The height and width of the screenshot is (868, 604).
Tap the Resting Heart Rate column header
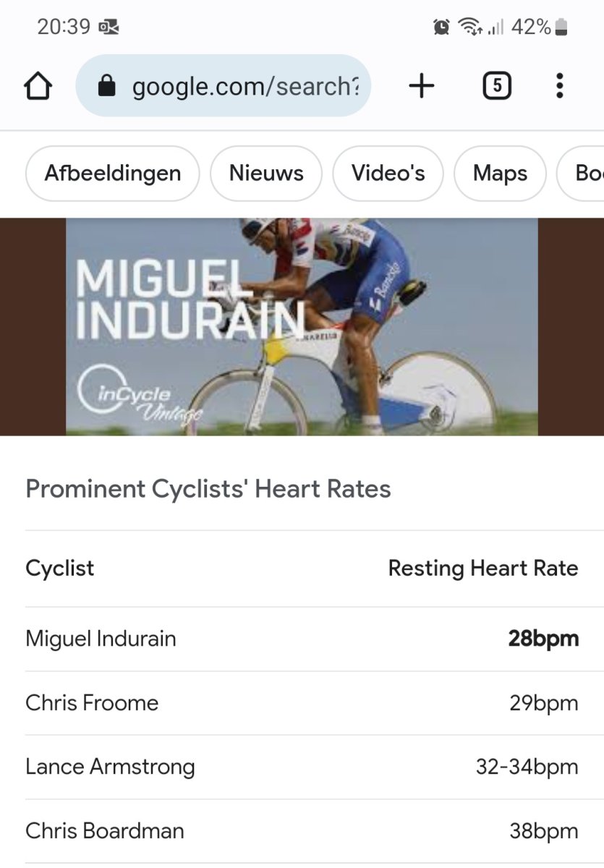click(483, 569)
